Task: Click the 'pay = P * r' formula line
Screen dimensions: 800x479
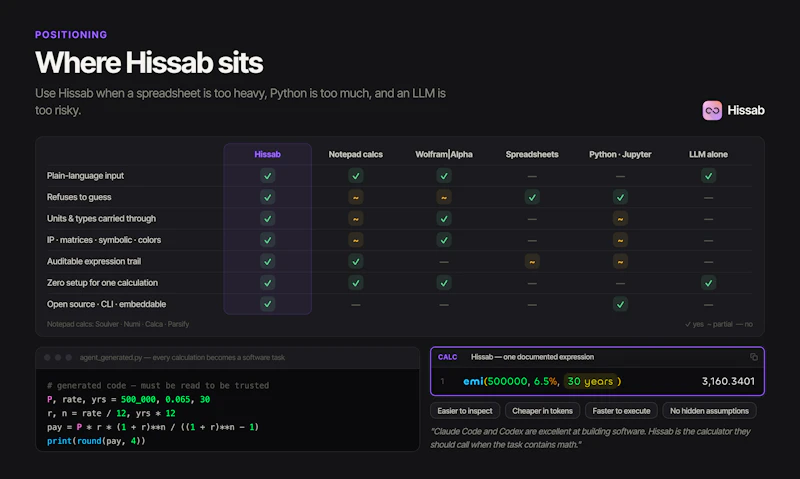Action: [x=153, y=427]
